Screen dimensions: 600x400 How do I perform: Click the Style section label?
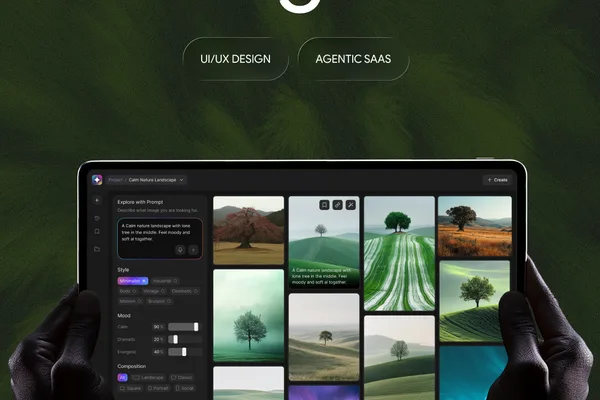123,270
